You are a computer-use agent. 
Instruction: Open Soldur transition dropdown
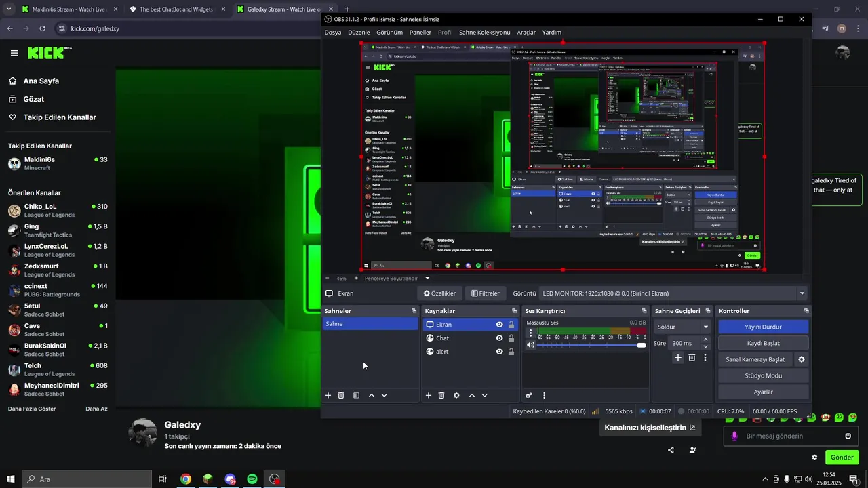coord(682,327)
